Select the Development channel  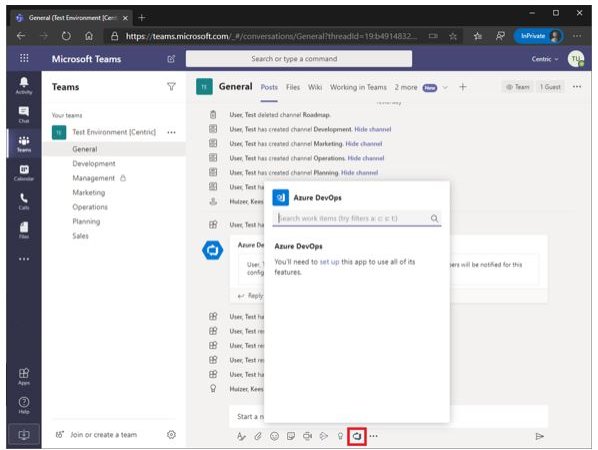coord(94,164)
